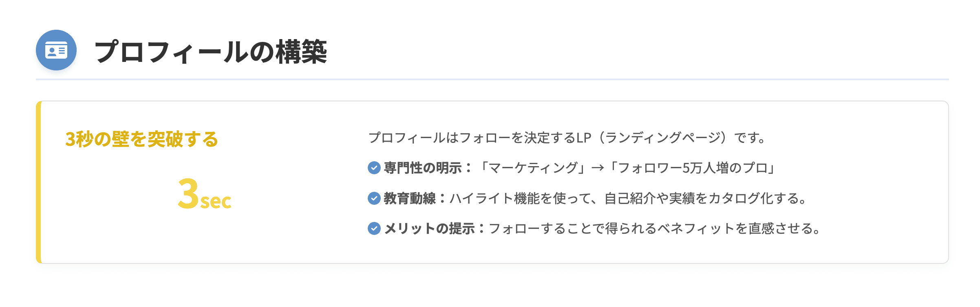Select the heading プロフィールの構築

point(211,52)
